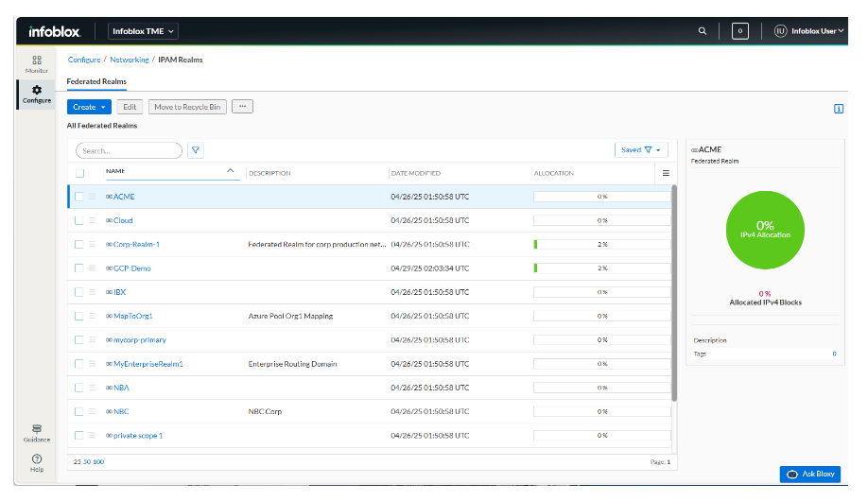This screenshot has width=868, height=501.
Task: Toggle the select-all checkbox in header
Action: (x=80, y=173)
